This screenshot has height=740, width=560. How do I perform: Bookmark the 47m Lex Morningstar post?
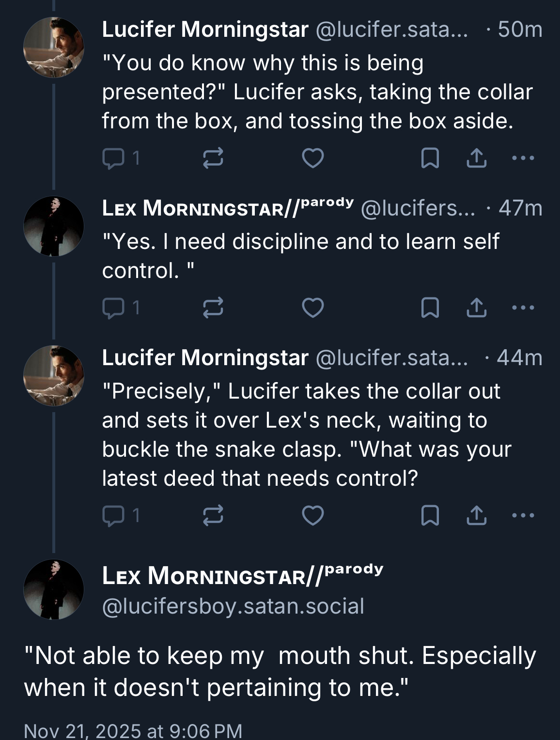[430, 308]
